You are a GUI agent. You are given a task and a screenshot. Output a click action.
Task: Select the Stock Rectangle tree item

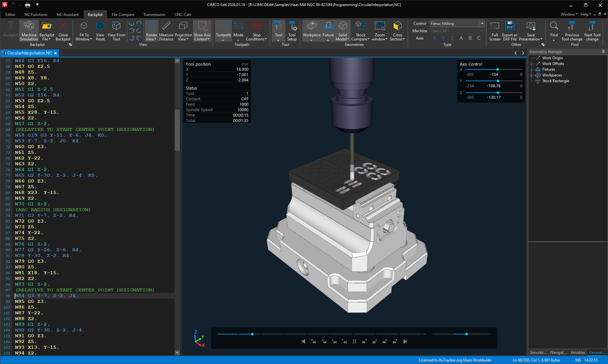click(555, 81)
